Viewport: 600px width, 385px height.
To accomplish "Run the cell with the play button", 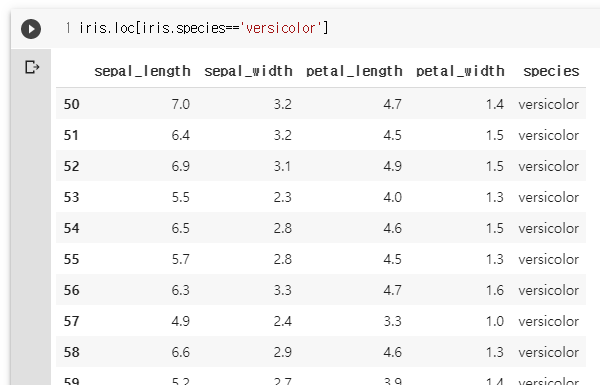I will coord(31,29).
